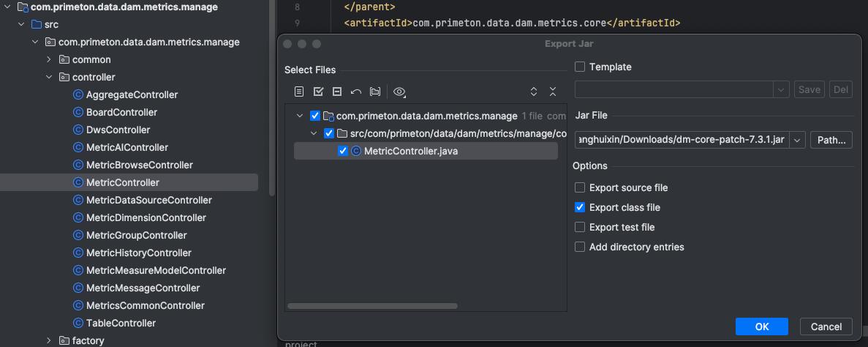Viewport: 868px width, 347px height.
Task: Open the Jar File path dropdown
Action: [797, 140]
